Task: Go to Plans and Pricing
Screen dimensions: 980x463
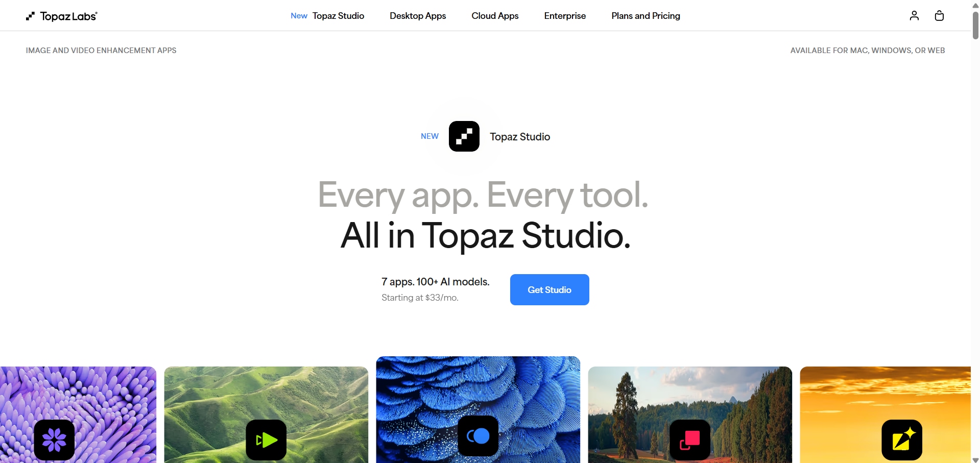Action: (646, 16)
